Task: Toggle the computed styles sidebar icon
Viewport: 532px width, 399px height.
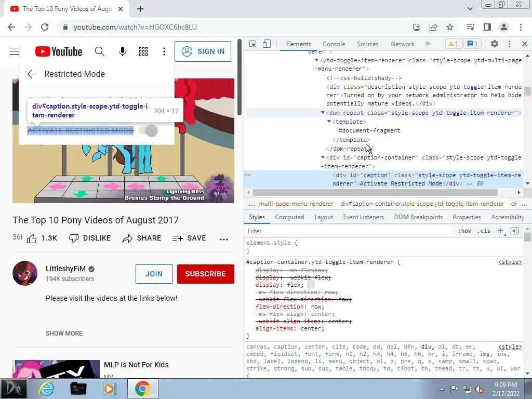Action: 515,231
